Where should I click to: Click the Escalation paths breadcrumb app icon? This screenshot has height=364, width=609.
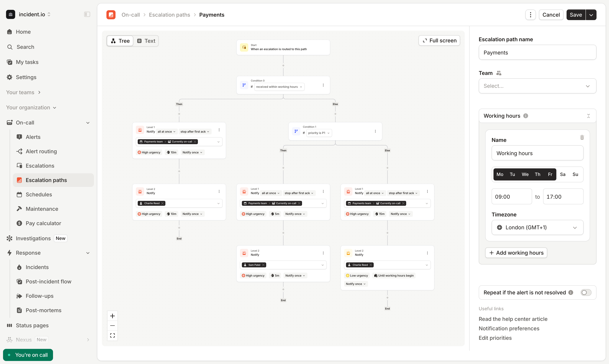click(111, 15)
